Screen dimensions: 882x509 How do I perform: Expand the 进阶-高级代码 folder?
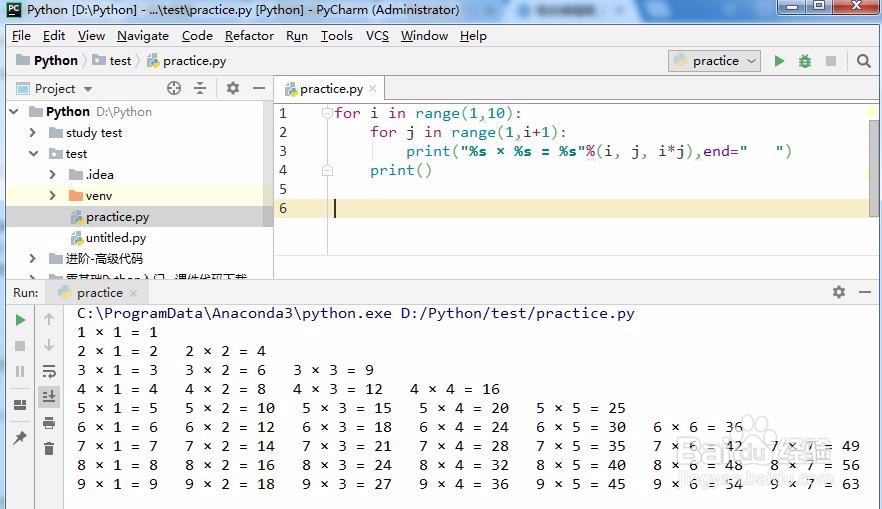tap(33, 259)
